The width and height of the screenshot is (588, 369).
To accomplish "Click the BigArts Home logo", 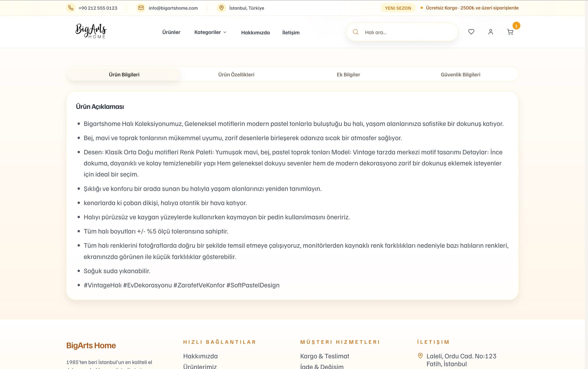I will (x=91, y=31).
